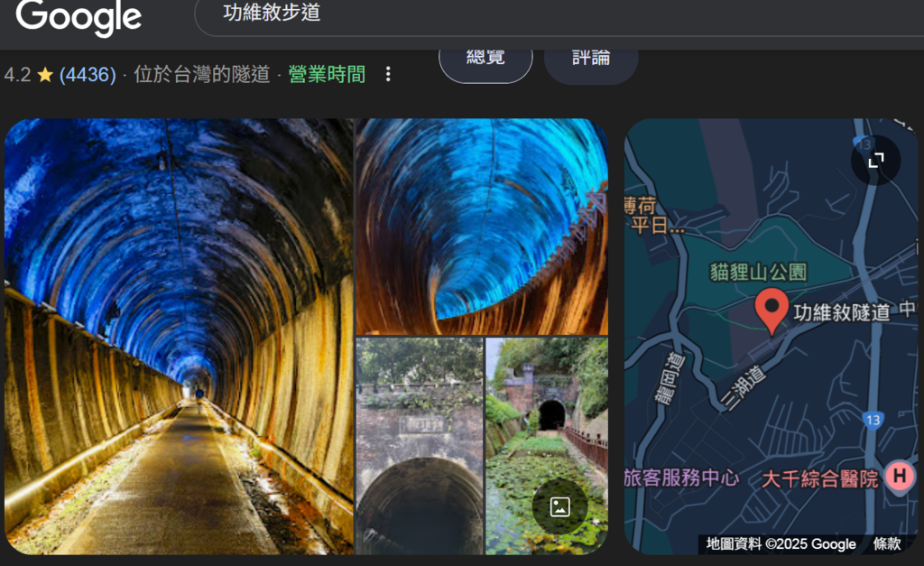Screen dimensions: 924x566
Task: Click the route 13 shield near hospital
Action: coord(873,421)
